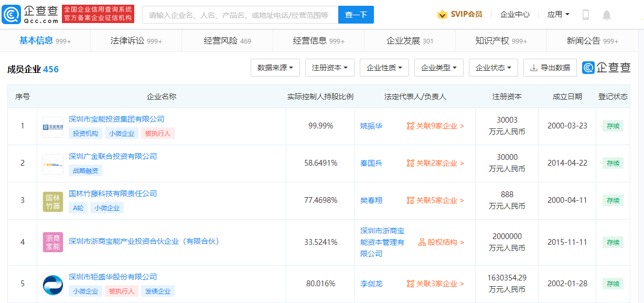This screenshot has width=644, height=303.
Task: Focus the company search input field
Action: tap(241, 15)
